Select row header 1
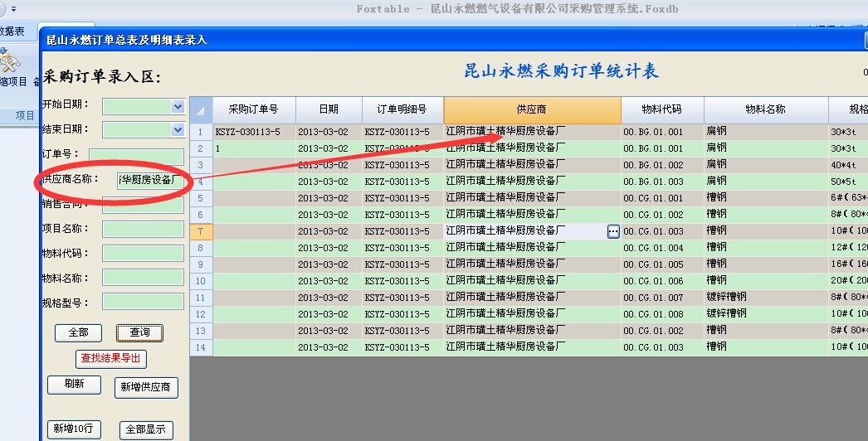 pos(201,132)
